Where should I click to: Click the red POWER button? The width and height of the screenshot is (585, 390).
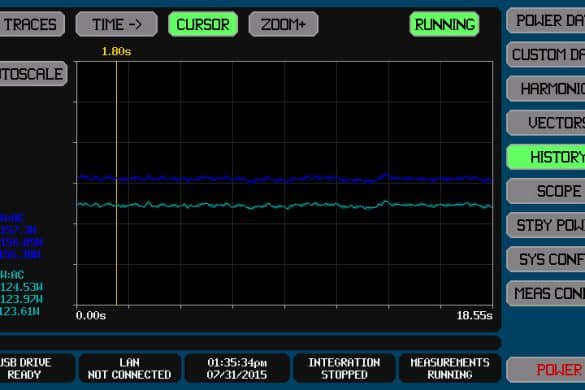(x=546, y=370)
